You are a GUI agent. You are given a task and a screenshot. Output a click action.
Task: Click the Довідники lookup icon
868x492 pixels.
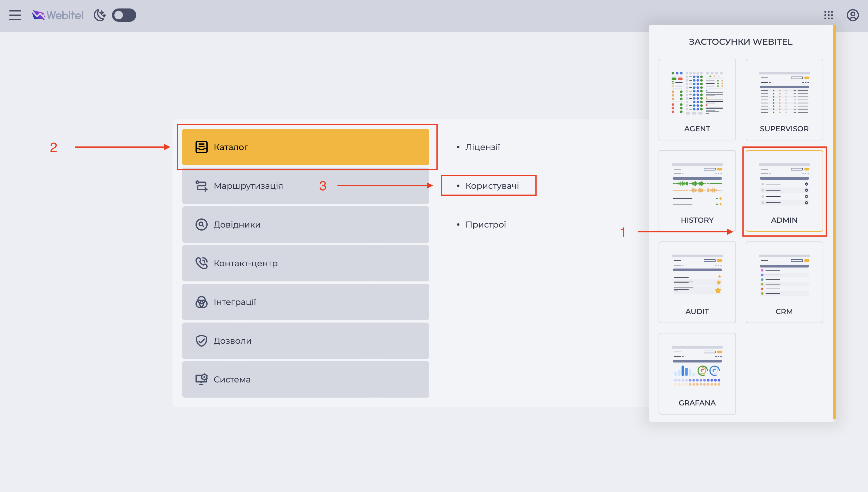pos(201,225)
